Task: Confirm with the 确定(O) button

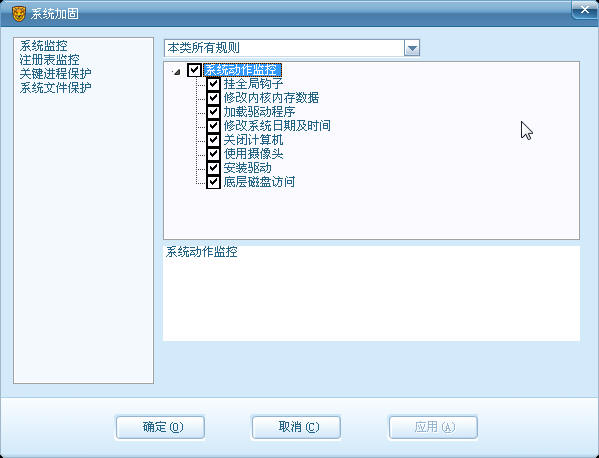Action: [x=160, y=427]
